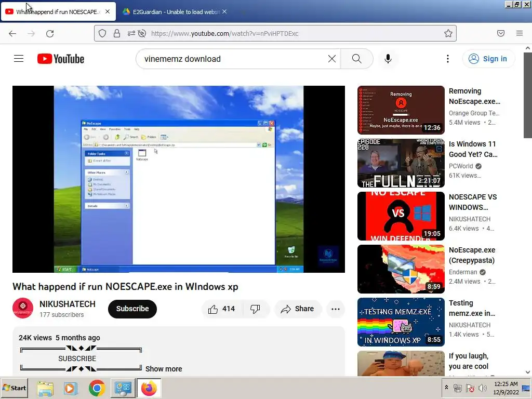Image resolution: width=532 pixels, height=399 pixels.
Task: Open Removing NoEscape.exe video thumbnail
Action: click(x=401, y=110)
